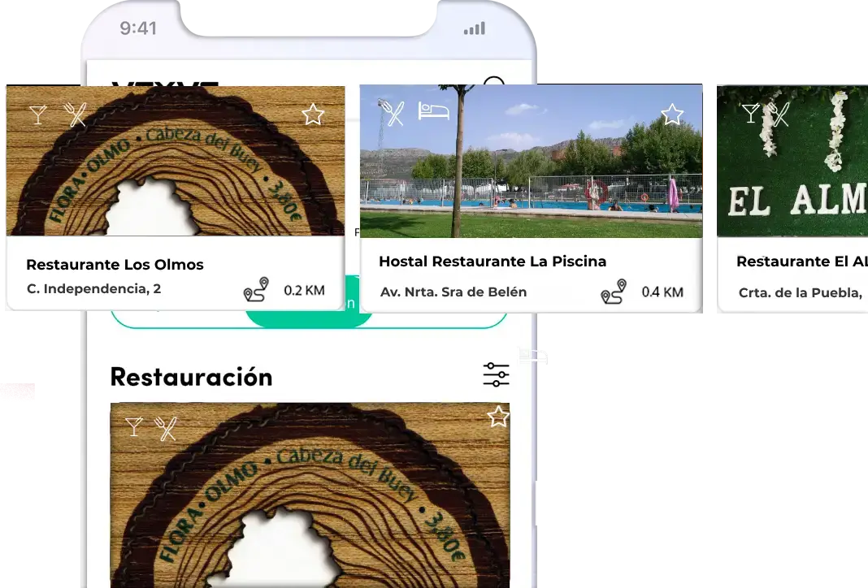Open Los Olmos floating card wood image
Viewport: 868px width, 588px height.
point(176,161)
